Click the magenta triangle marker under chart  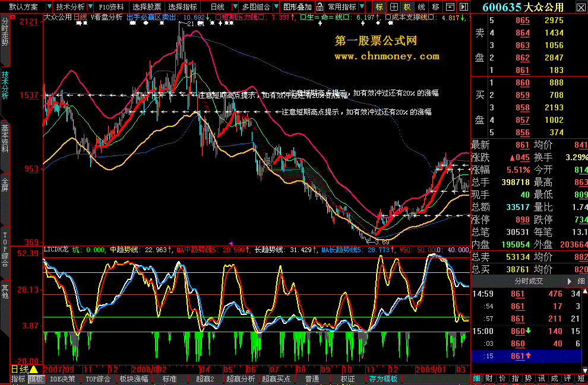(x=230, y=243)
